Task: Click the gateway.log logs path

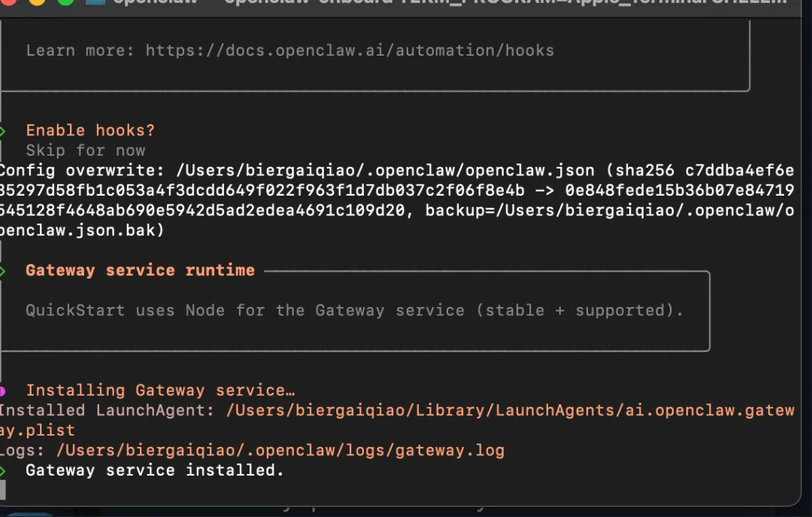Action: pyautogui.click(x=280, y=450)
